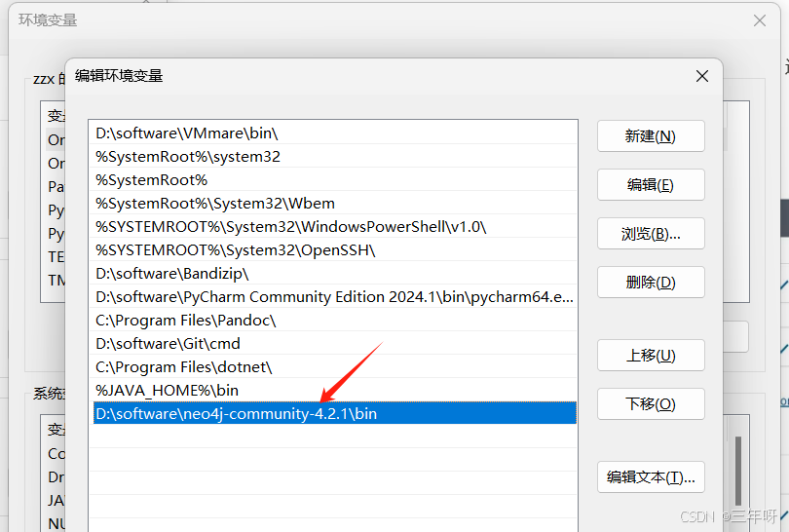Select the %SystemRoot%\system32 path entry

pos(335,156)
